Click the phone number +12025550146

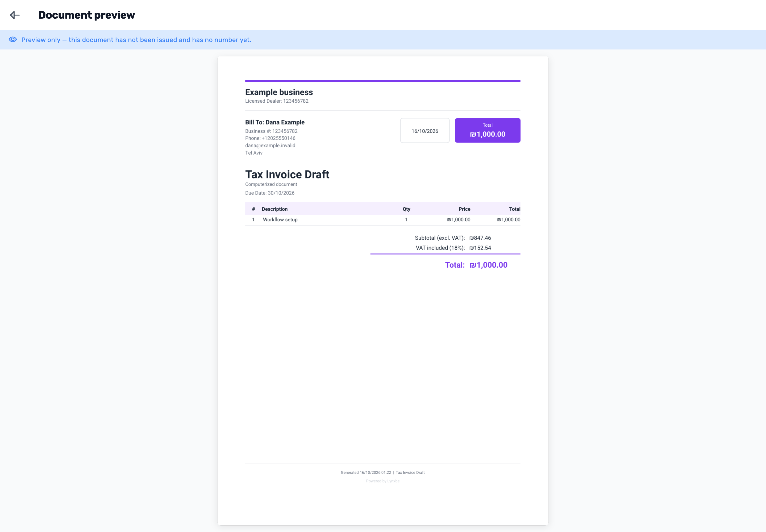[x=278, y=138]
